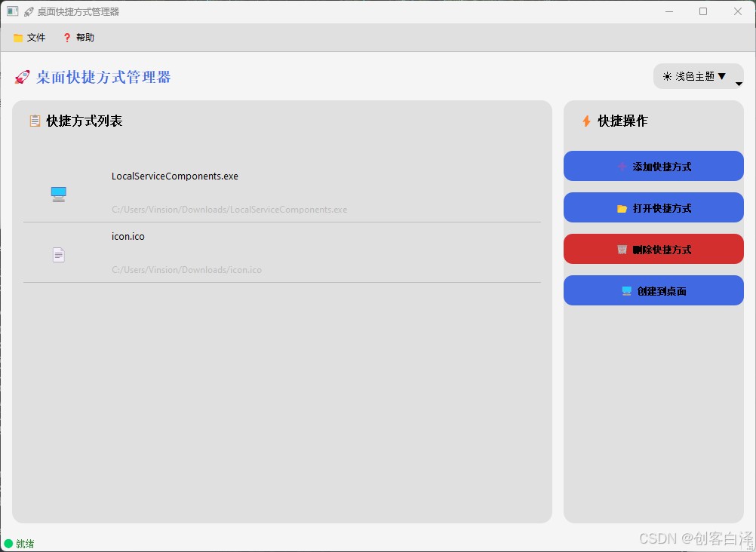756x552 pixels.
Task: Click the red 删除快捷方式 button
Action: click(653, 250)
